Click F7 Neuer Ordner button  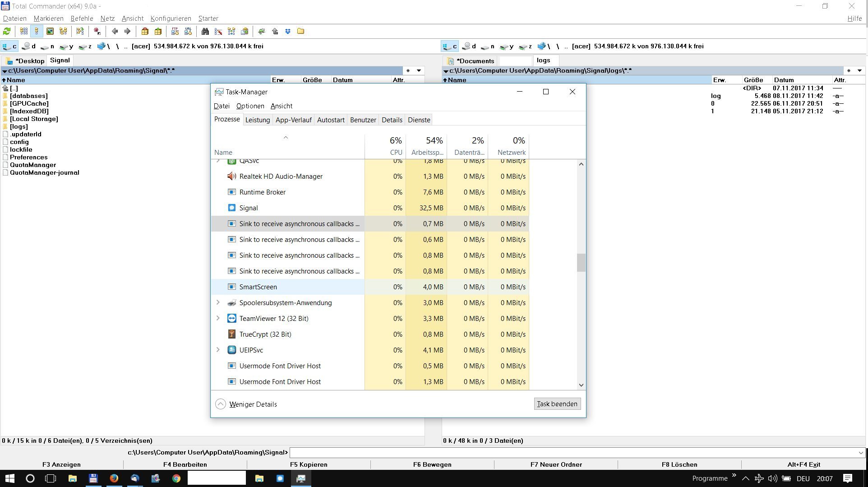click(x=556, y=464)
